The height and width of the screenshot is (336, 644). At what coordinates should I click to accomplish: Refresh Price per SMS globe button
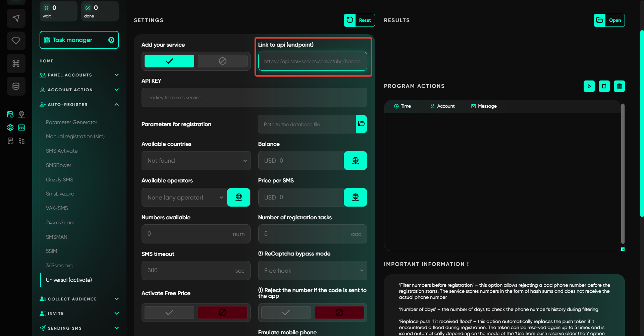[x=355, y=197]
